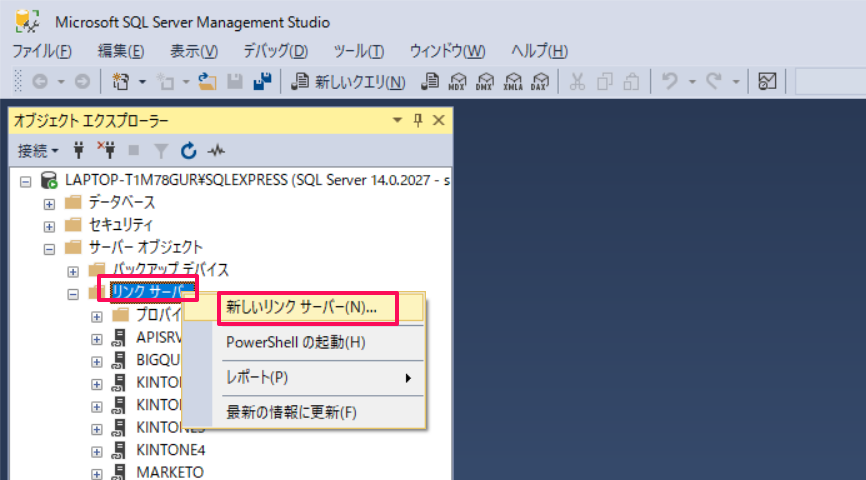Image resolution: width=866 pixels, height=480 pixels.
Task: Close the Object Explorer panel
Action: [439, 120]
